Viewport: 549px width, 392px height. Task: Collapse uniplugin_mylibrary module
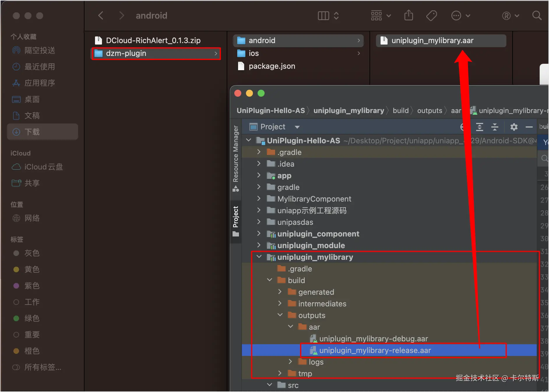259,257
